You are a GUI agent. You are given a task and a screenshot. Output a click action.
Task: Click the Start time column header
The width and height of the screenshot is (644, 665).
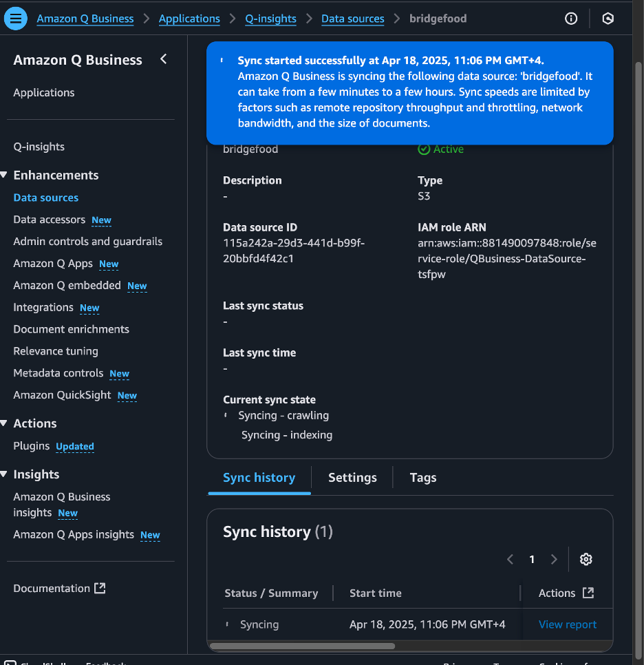(376, 593)
